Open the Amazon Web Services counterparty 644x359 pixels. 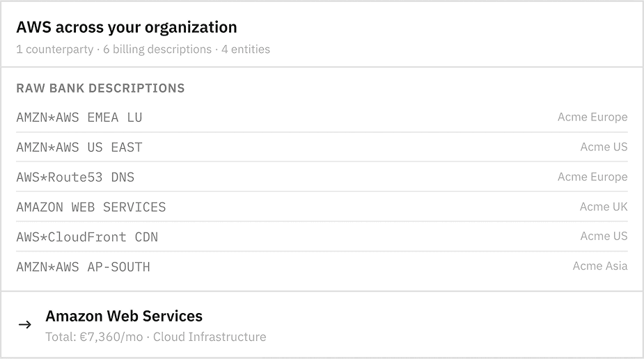(x=124, y=317)
